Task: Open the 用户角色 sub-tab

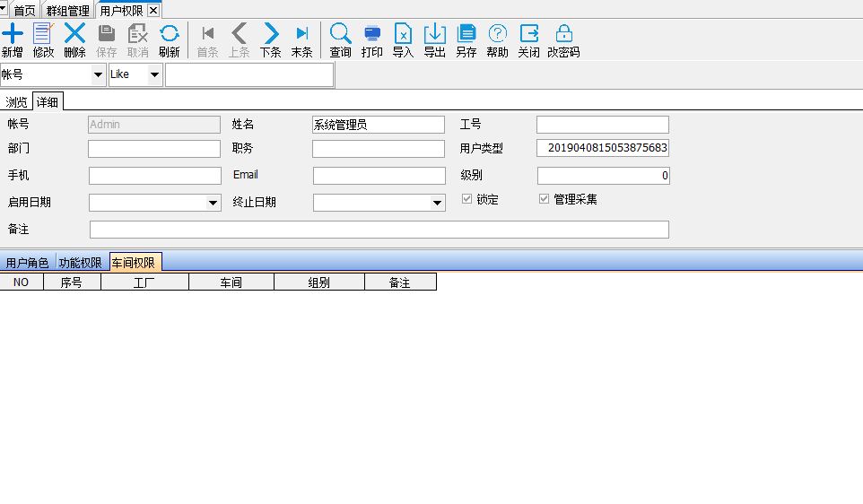Action: pyautogui.click(x=27, y=263)
